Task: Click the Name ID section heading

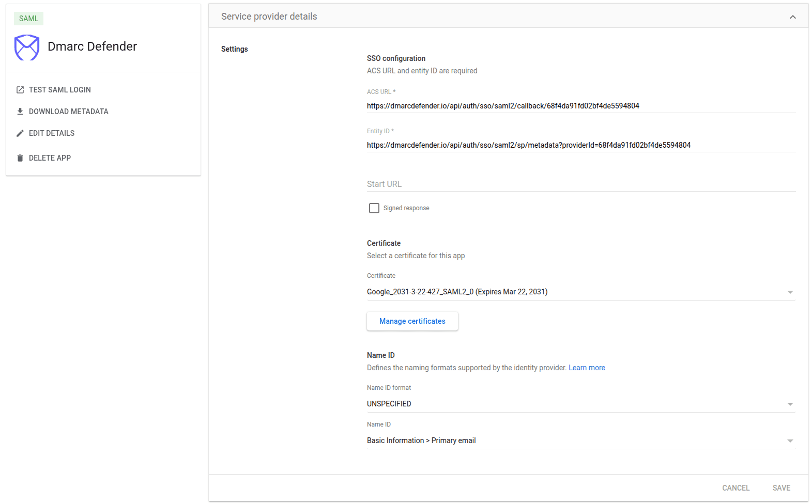Action: point(381,355)
